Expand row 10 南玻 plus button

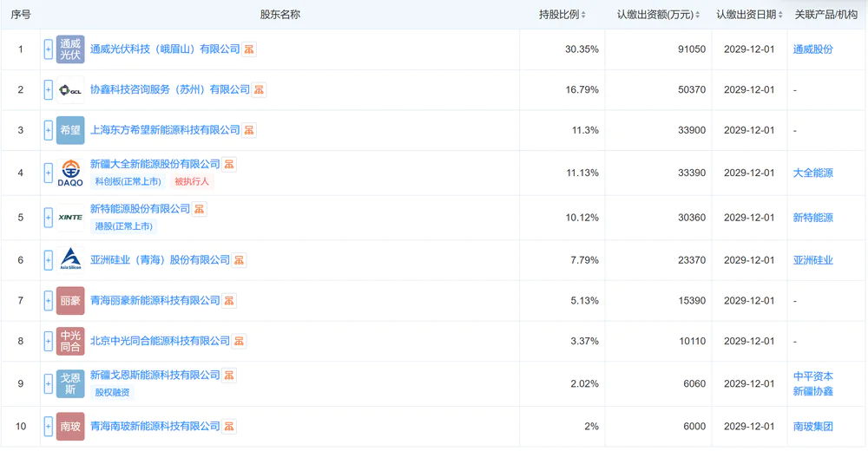[49, 426]
